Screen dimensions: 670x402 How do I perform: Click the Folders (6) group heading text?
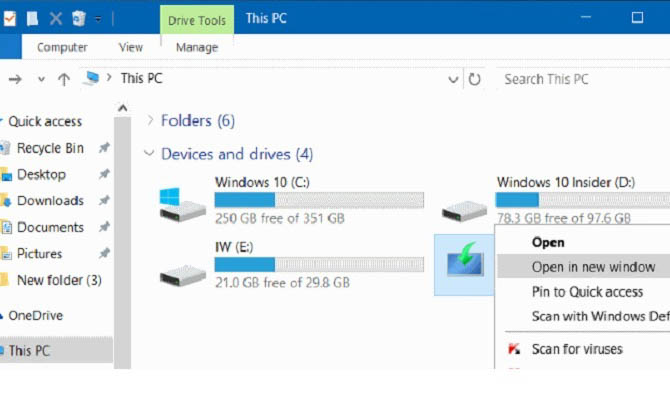(x=198, y=121)
